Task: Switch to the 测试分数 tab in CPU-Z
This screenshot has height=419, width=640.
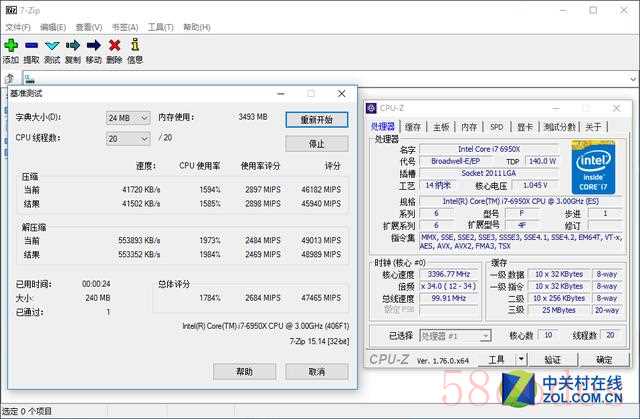Action: pyautogui.click(x=560, y=127)
